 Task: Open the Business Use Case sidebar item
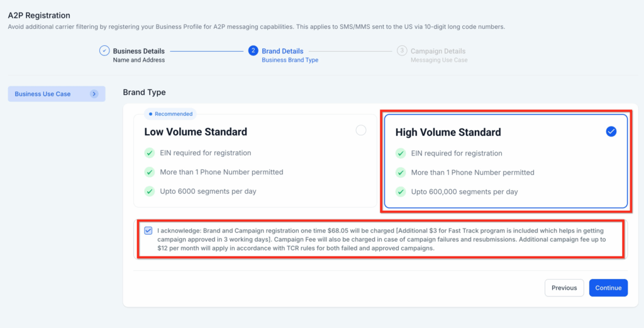click(57, 94)
